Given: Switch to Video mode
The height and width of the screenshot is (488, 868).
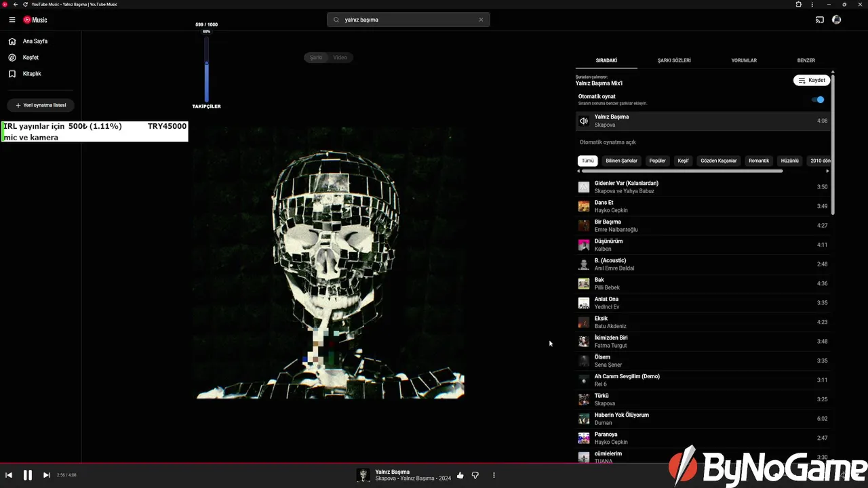Looking at the screenshot, I should (x=340, y=58).
